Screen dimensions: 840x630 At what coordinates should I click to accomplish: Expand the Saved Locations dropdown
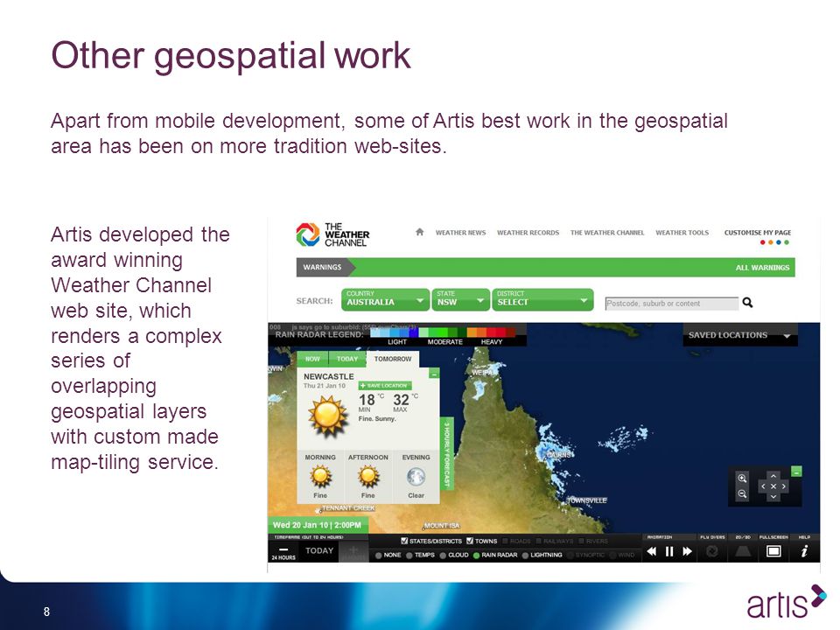coord(740,335)
